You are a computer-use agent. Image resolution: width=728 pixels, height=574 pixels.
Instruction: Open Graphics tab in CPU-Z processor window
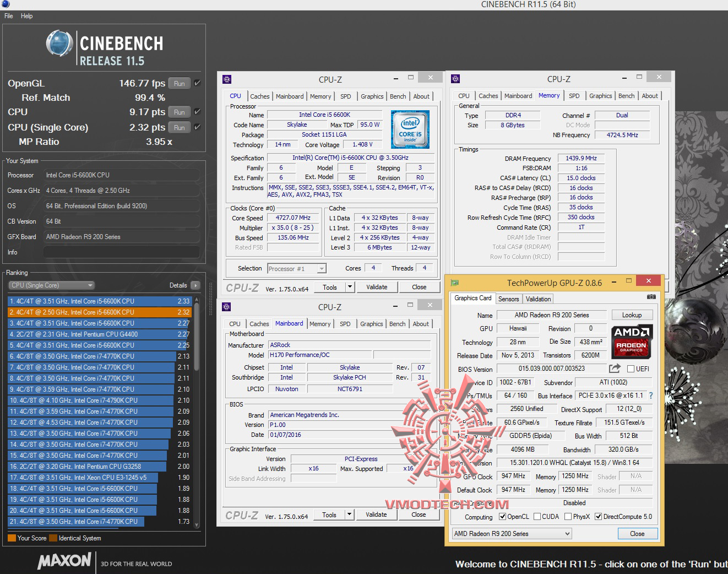pos(372,96)
